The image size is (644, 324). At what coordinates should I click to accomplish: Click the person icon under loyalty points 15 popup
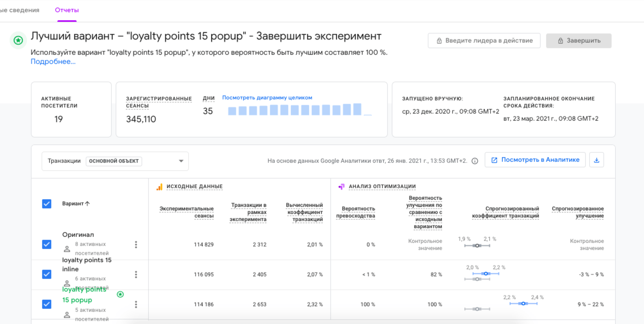click(67, 315)
